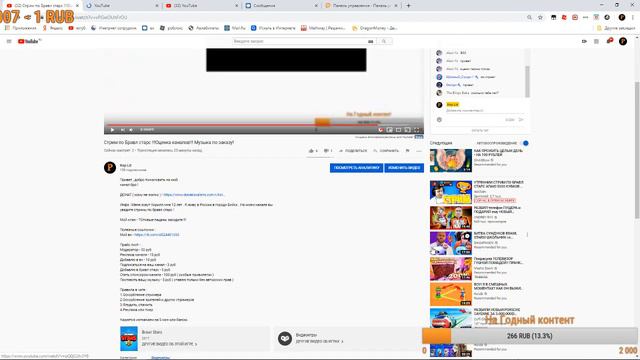This screenshot has height=360, width=640.
Task: Open the DragonMoney bookmark
Action: [374, 28]
